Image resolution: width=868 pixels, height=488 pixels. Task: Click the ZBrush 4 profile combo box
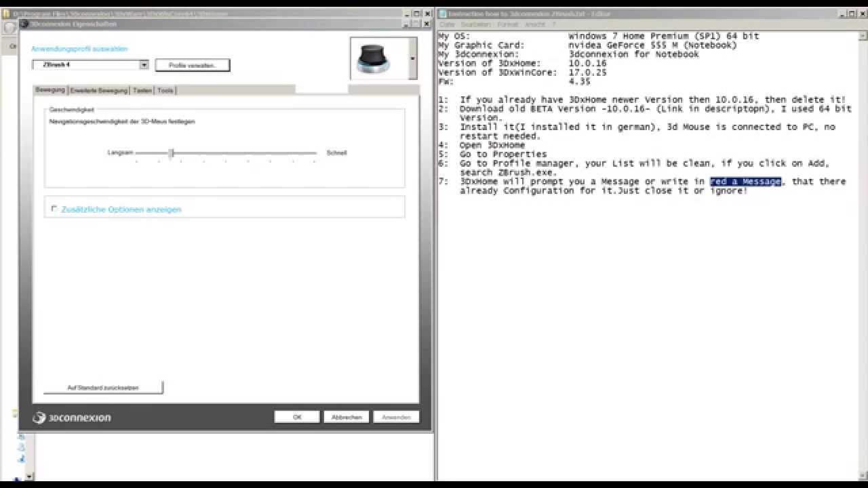click(90, 65)
